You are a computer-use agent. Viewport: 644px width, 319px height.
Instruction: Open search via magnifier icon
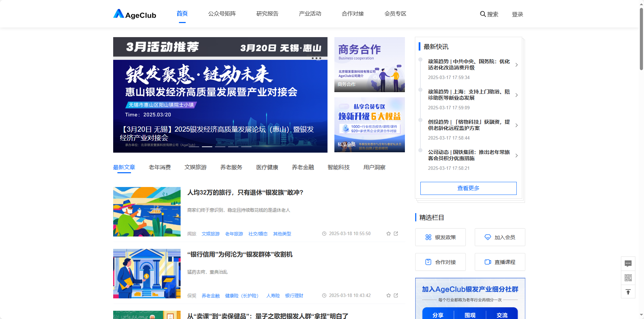(483, 14)
